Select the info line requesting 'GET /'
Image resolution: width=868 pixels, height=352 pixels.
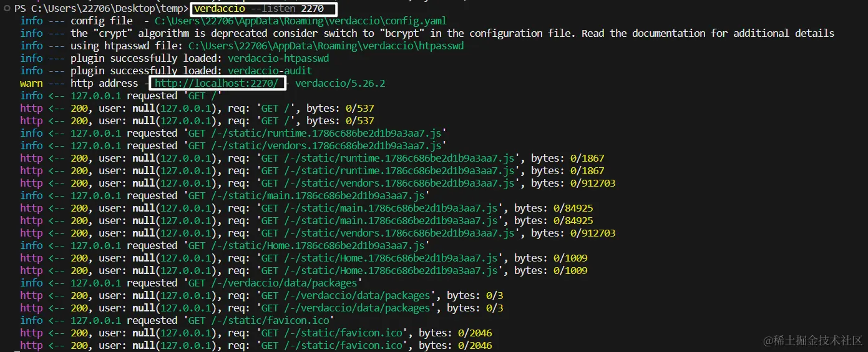[x=121, y=95]
